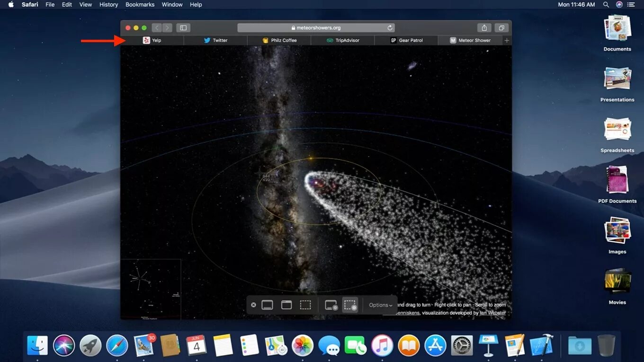Select Capture Entire Screen in screenshot toolbar

point(267,305)
